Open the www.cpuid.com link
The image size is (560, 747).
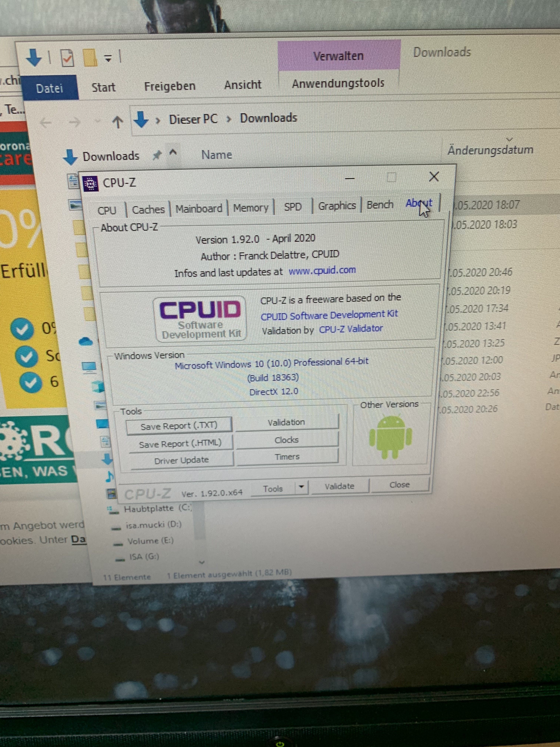(x=322, y=270)
